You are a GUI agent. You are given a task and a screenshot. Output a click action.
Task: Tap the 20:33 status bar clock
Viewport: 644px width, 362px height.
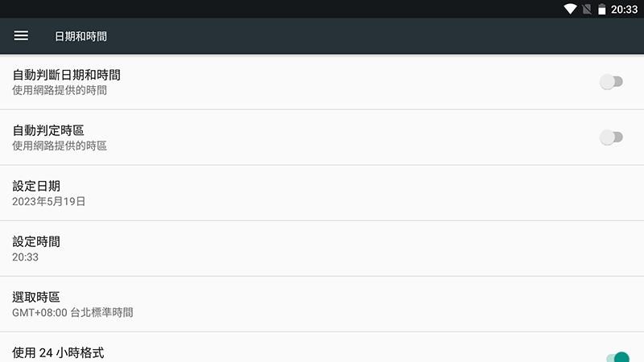(624, 10)
